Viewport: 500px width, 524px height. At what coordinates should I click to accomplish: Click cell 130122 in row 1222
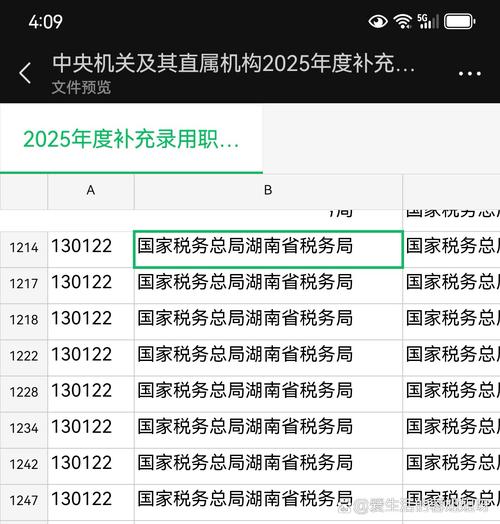[91, 357]
